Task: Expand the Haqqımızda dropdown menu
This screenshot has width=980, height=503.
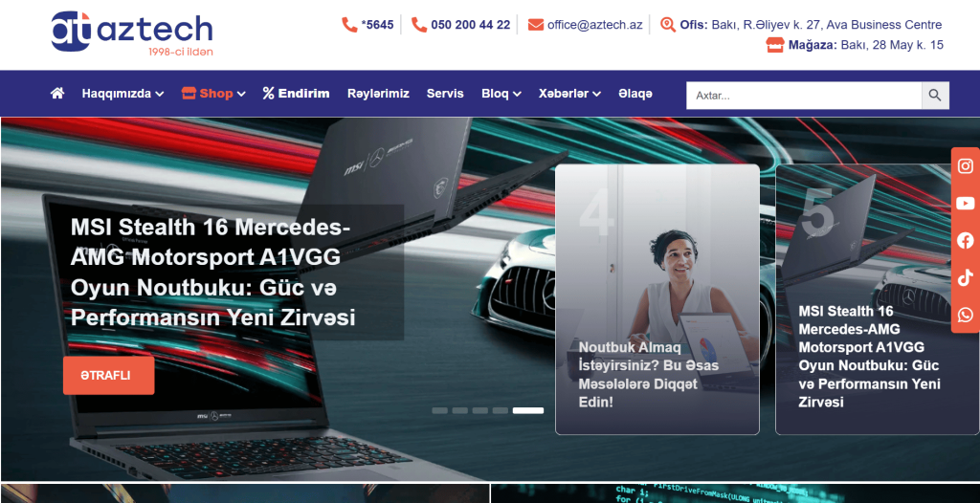Action: (122, 94)
